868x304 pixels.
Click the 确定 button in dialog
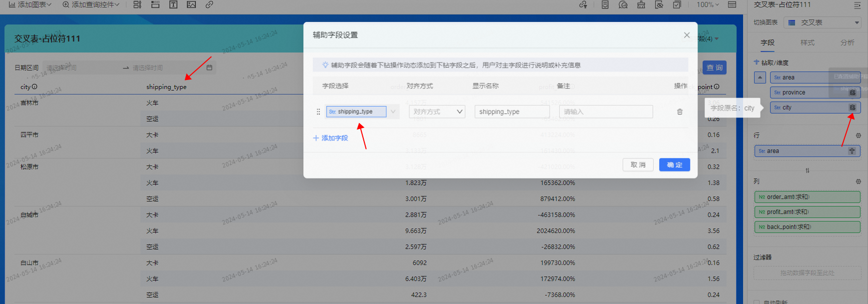click(x=674, y=165)
